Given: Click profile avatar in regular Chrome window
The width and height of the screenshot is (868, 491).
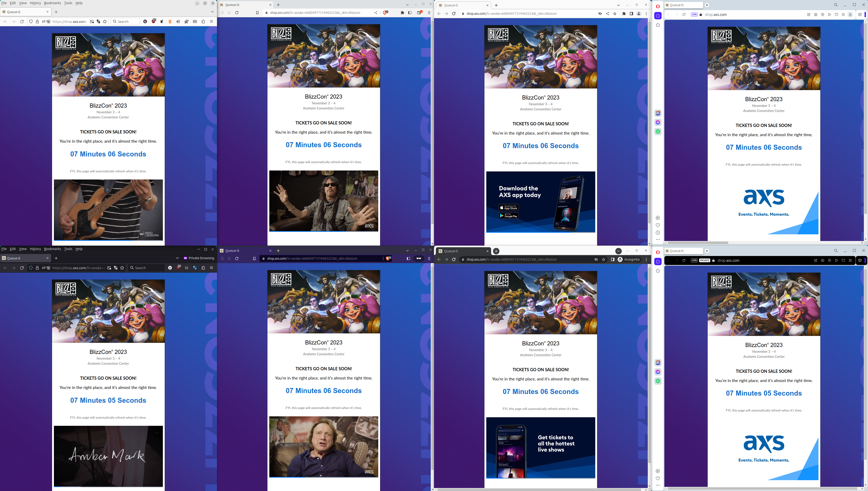Looking at the screenshot, I should coord(638,14).
